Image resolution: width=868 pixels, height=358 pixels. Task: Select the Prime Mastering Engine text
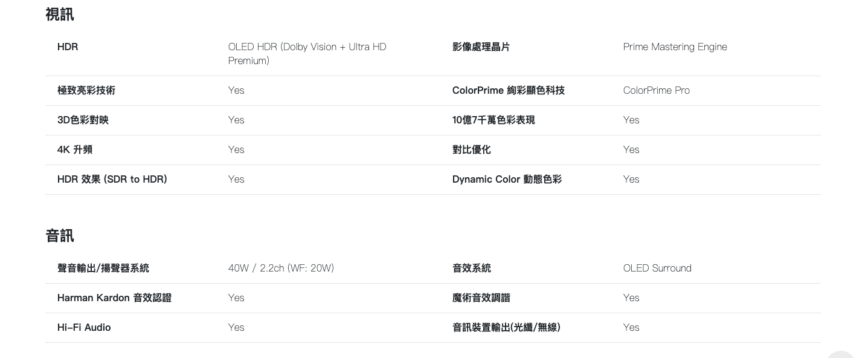click(x=675, y=47)
